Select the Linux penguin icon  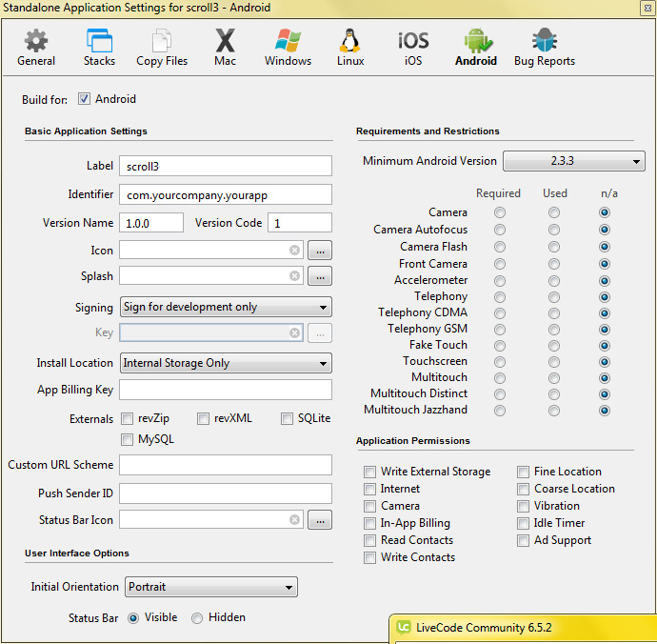click(350, 48)
